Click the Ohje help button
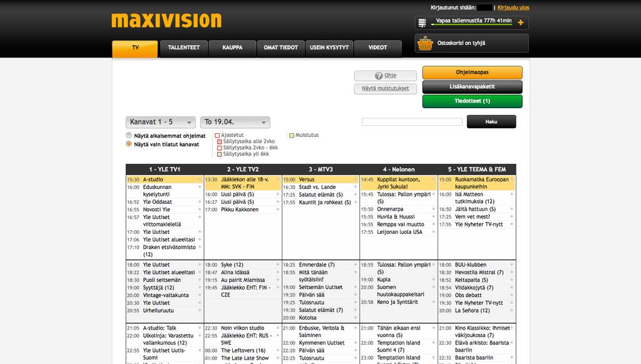Screen dimensions: 641x364 (386, 76)
